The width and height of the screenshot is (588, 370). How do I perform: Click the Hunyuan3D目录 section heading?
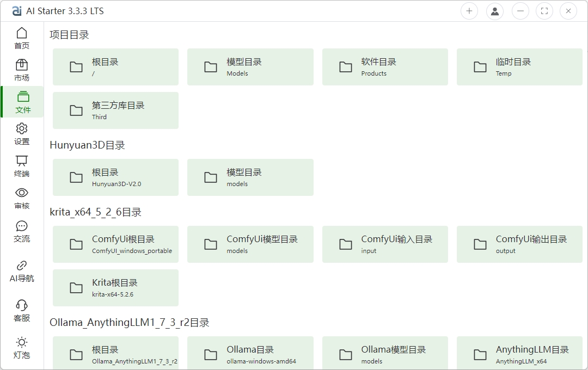[x=87, y=145]
